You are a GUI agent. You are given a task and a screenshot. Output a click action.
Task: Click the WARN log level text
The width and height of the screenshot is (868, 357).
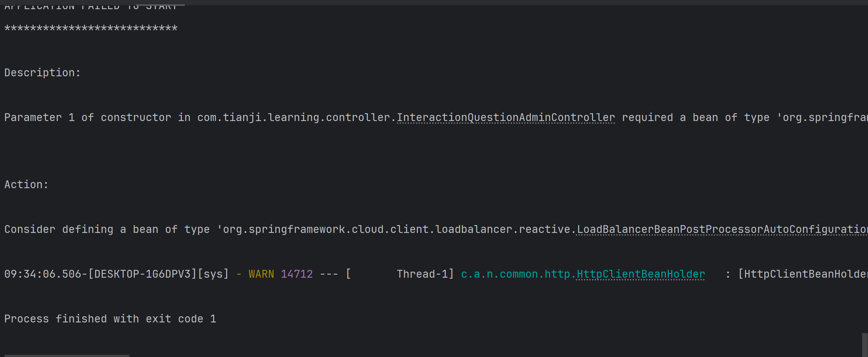[261, 274]
